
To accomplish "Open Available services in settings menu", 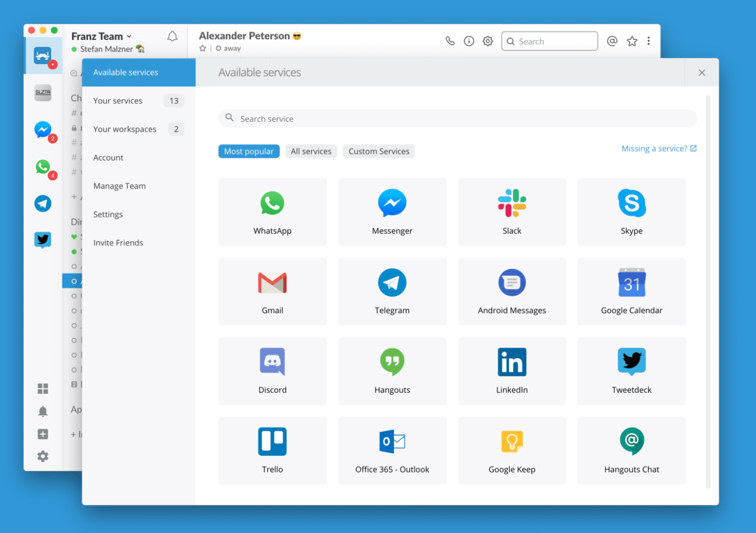I will [139, 73].
